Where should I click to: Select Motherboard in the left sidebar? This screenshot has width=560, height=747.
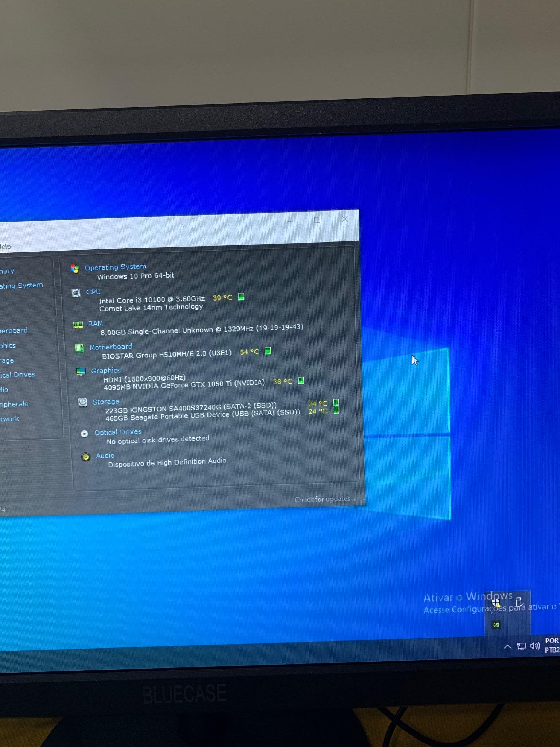point(14,330)
